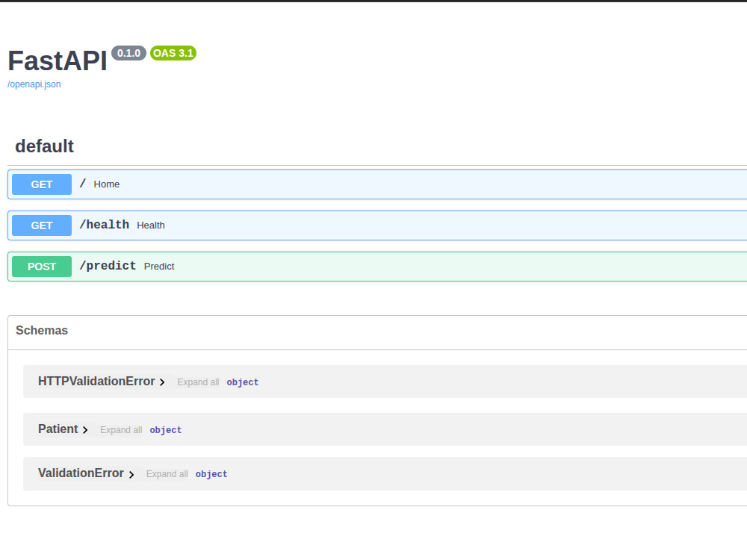
Task: Expand the /health endpoint path
Action: [x=104, y=225]
